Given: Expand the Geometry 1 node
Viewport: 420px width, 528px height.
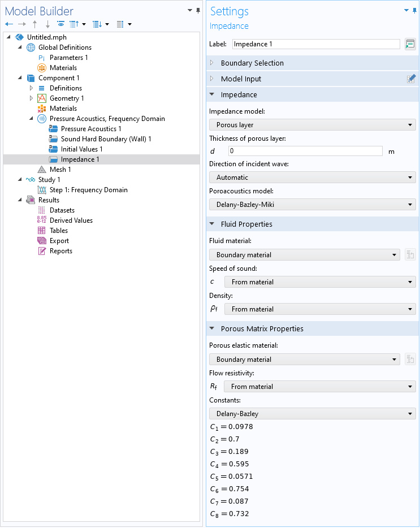Looking at the screenshot, I should click(x=31, y=98).
